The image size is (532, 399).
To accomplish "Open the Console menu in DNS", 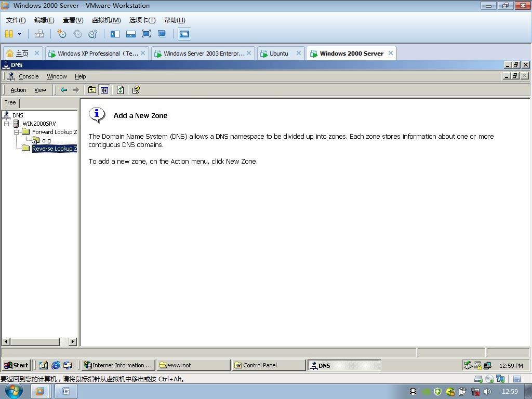I will tap(29, 76).
